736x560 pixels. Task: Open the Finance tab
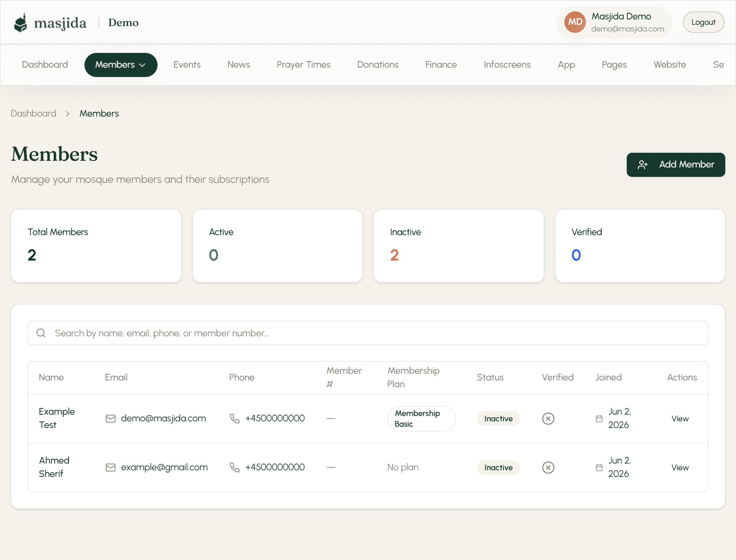(441, 65)
